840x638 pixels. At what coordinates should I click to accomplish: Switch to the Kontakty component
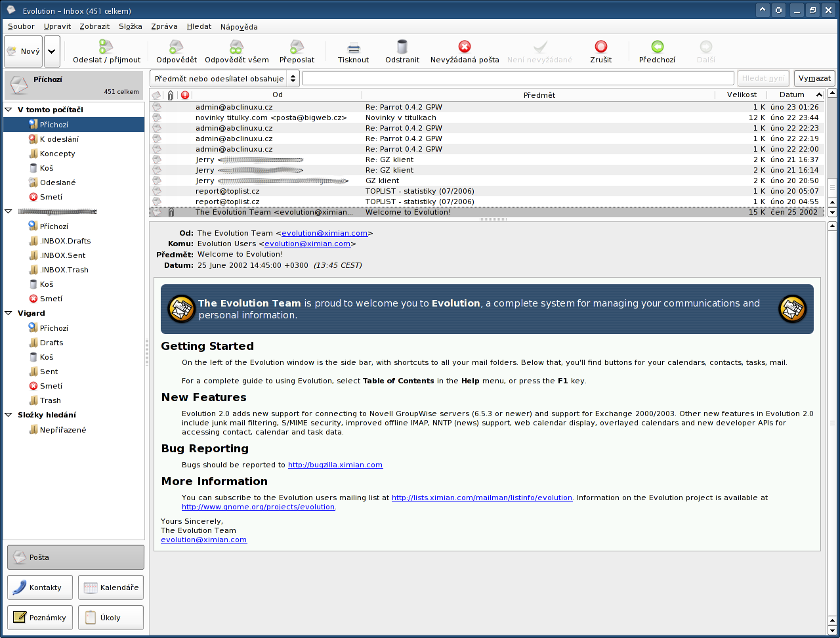click(40, 587)
